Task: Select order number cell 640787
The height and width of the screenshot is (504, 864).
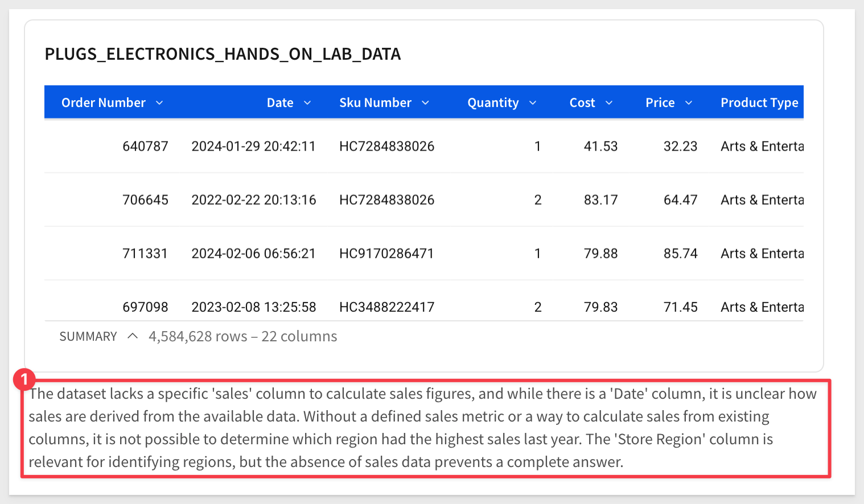Action: [145, 146]
